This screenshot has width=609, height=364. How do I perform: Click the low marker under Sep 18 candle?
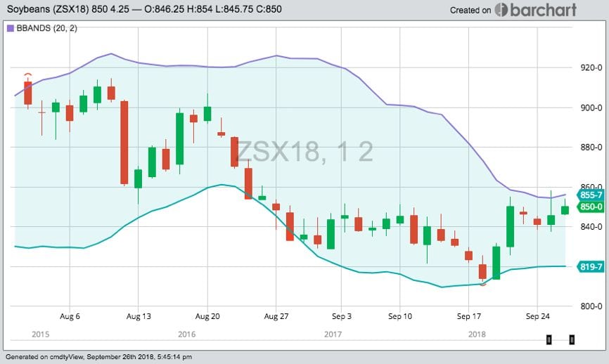[x=482, y=285]
